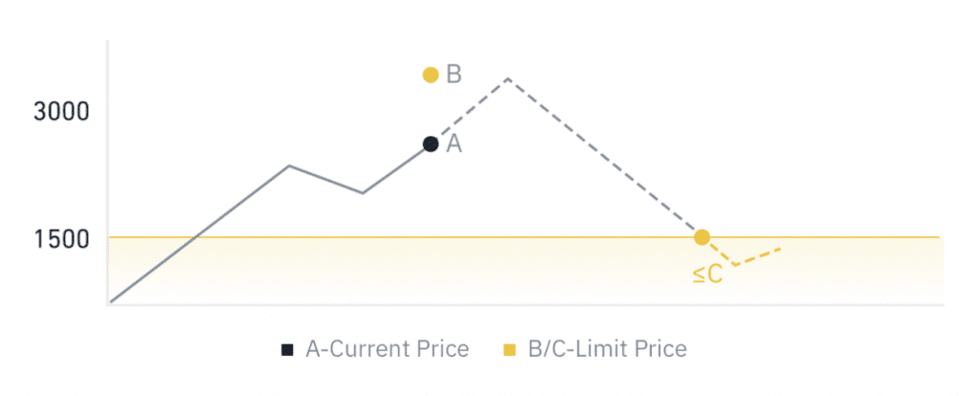Click the black square legend icon
Viewport: 980px width, 396px height.
point(287,350)
